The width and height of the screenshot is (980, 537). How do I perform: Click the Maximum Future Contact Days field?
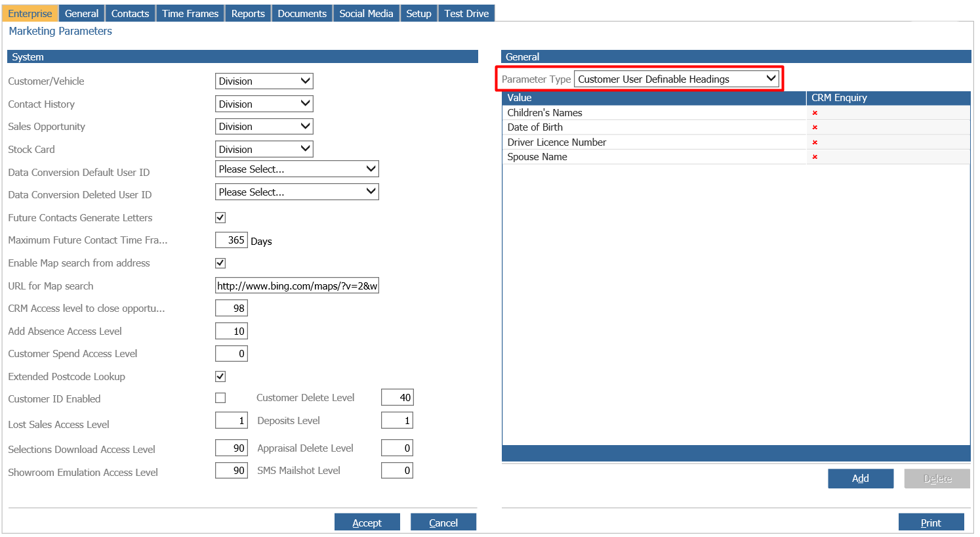(231, 240)
